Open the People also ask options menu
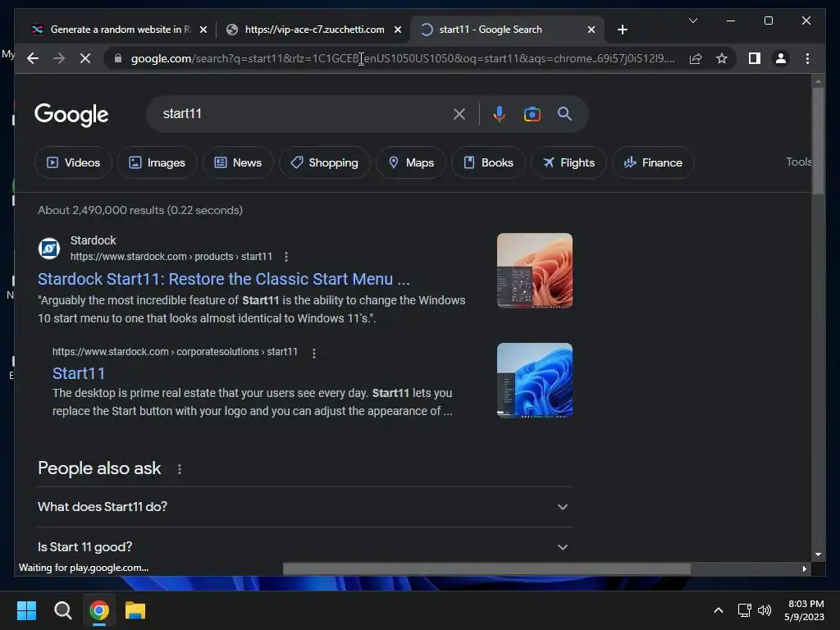Image resolution: width=840 pixels, height=630 pixels. [x=180, y=469]
